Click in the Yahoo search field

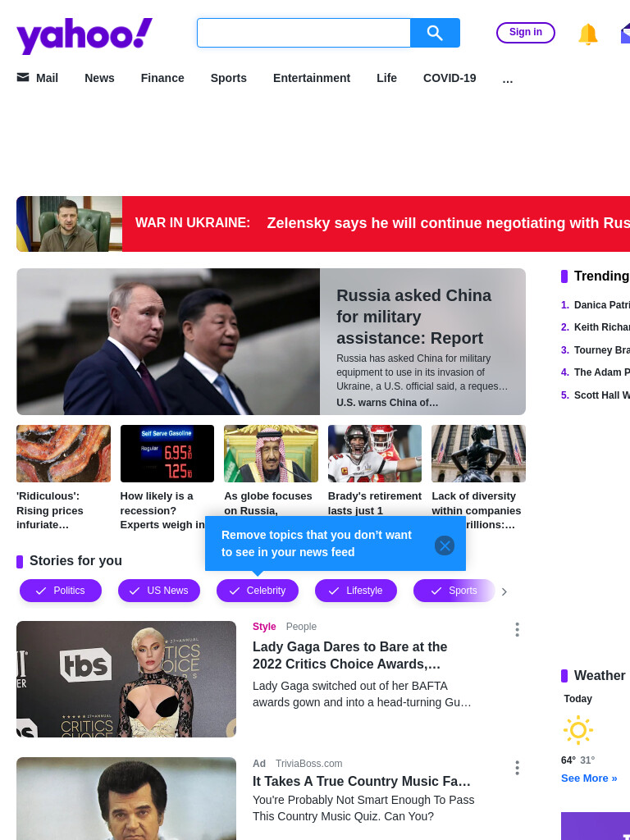coord(304,33)
